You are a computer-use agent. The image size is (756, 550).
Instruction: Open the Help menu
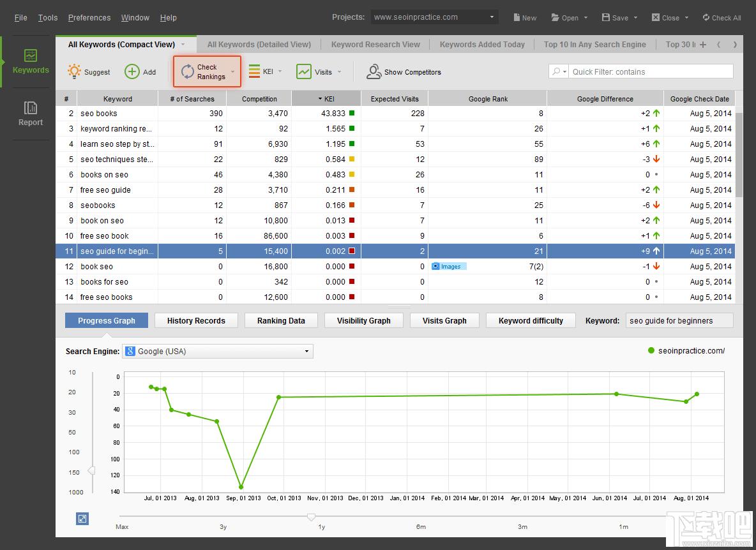pos(169,18)
